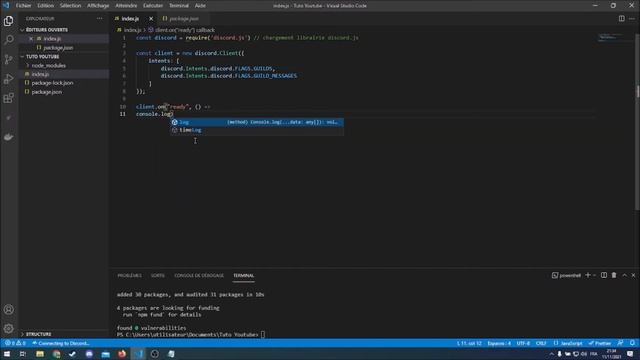This screenshot has height=360, width=640.
Task: Open the Extensions view
Action: [9, 98]
